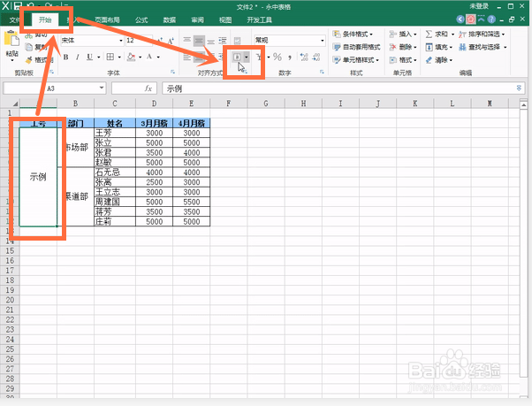The image size is (532, 406).
Task: Select the Format Painter brush icon
Action: (29, 60)
